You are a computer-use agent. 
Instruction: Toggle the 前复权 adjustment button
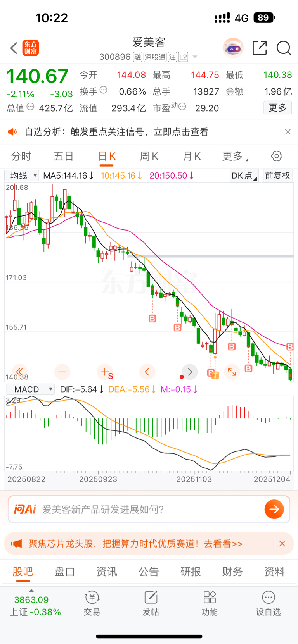tap(277, 176)
